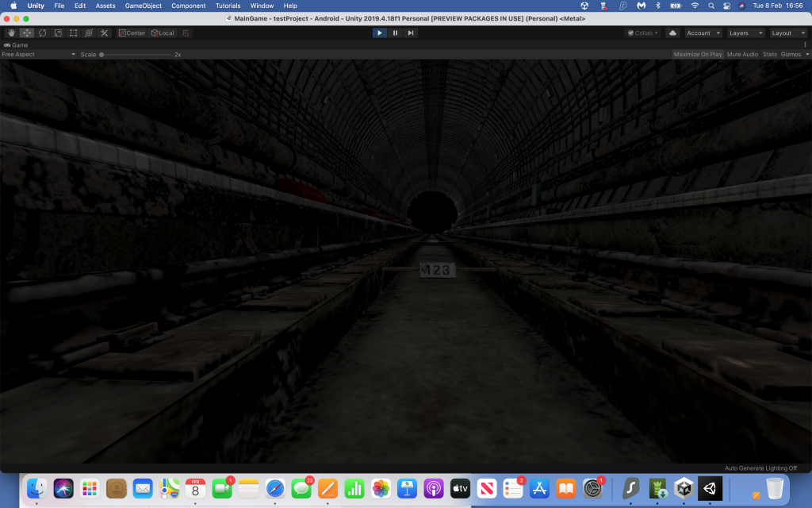Select the Move tool

27,33
